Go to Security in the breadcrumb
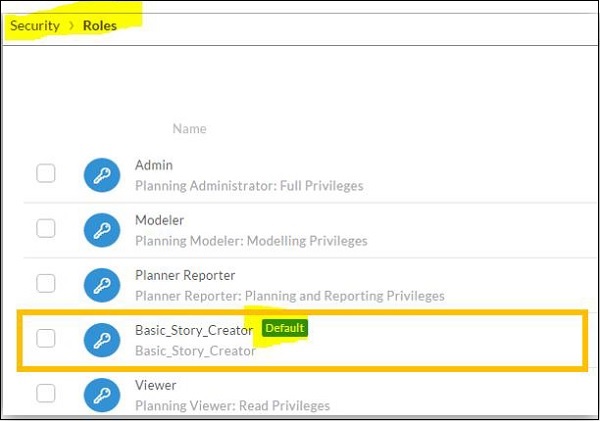Image resolution: width=600 pixels, height=421 pixels. click(x=35, y=25)
